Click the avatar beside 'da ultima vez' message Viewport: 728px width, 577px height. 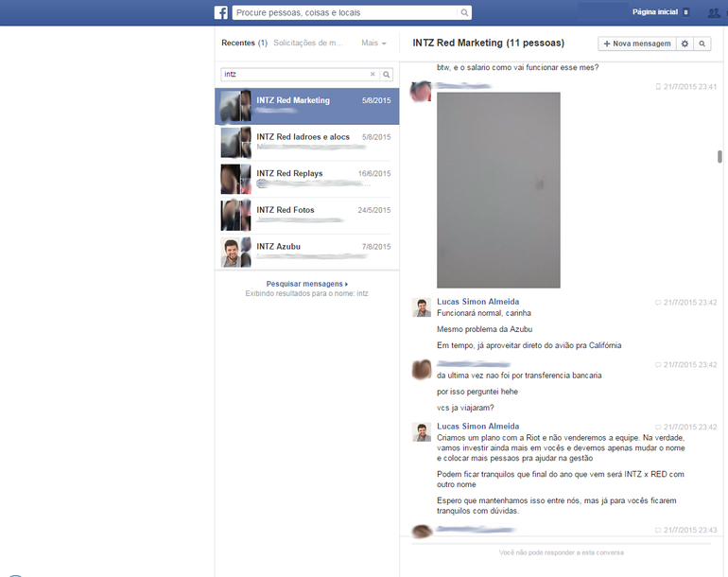tap(422, 369)
